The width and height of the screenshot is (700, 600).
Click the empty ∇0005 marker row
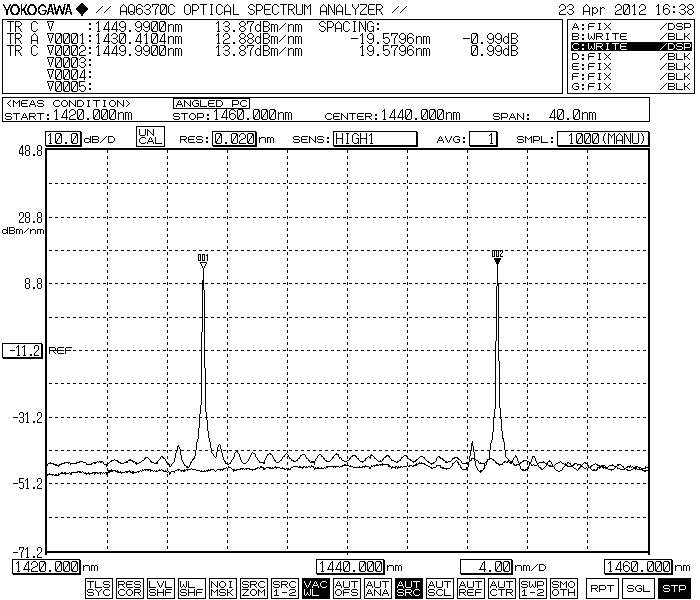coord(69,86)
